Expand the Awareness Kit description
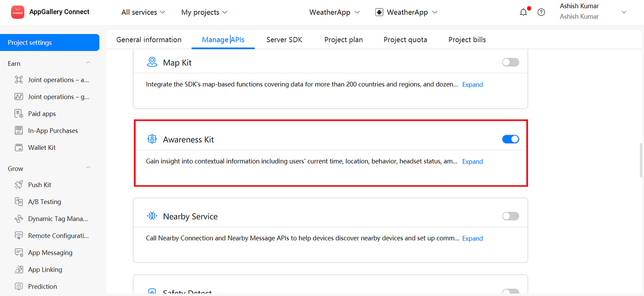Viewport: 644px width, 296px height. pos(472,161)
